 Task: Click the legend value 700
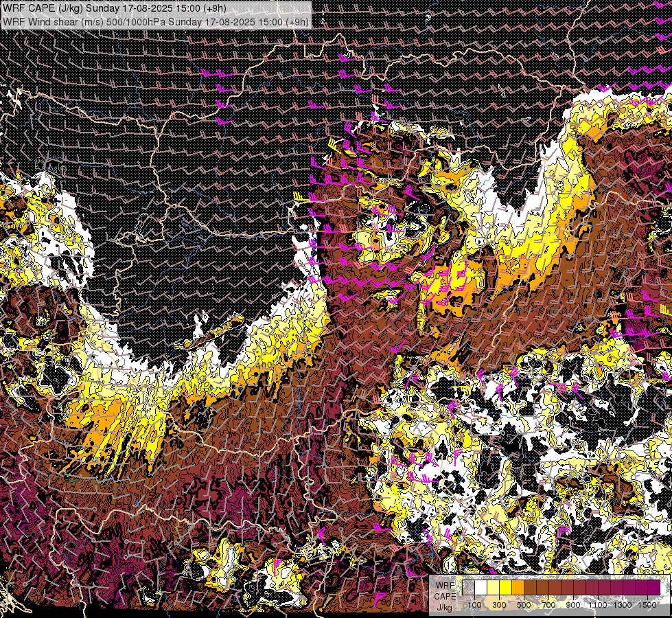click(x=548, y=605)
